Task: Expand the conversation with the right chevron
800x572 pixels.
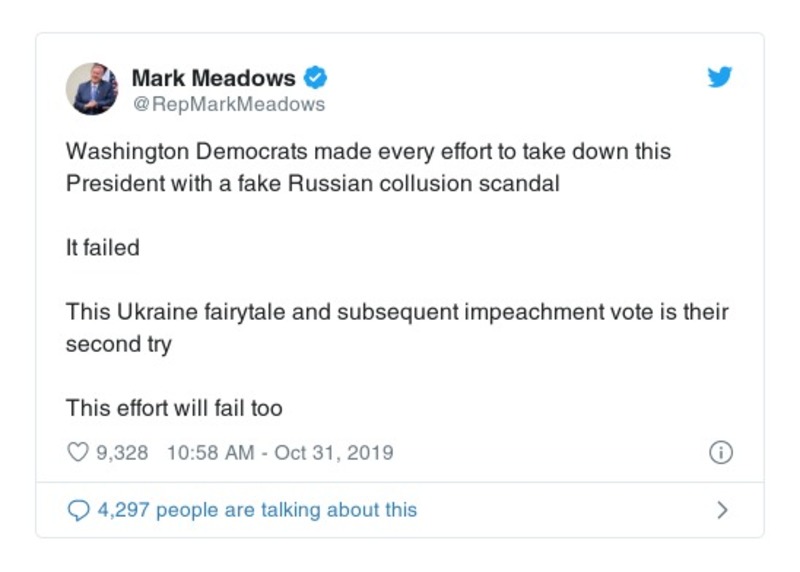Action: coord(722,510)
